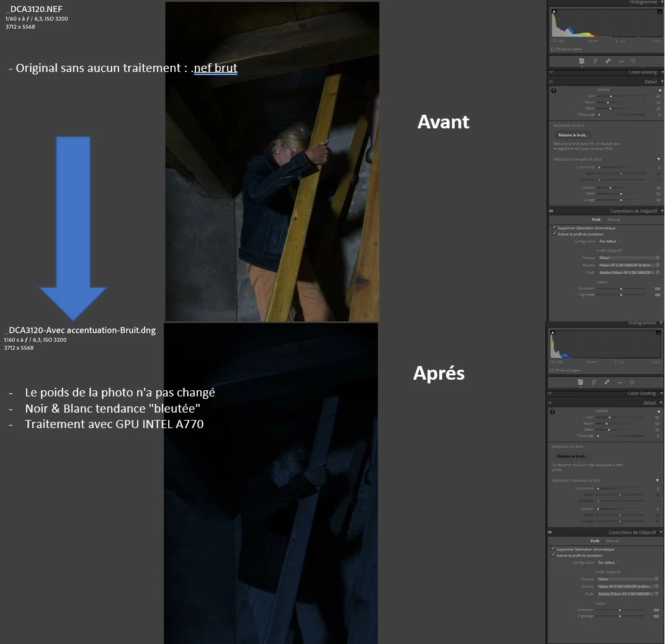This screenshot has height=644, width=665.
Task: Select Masking circle tool in top Avant panel
Action: pos(633,61)
